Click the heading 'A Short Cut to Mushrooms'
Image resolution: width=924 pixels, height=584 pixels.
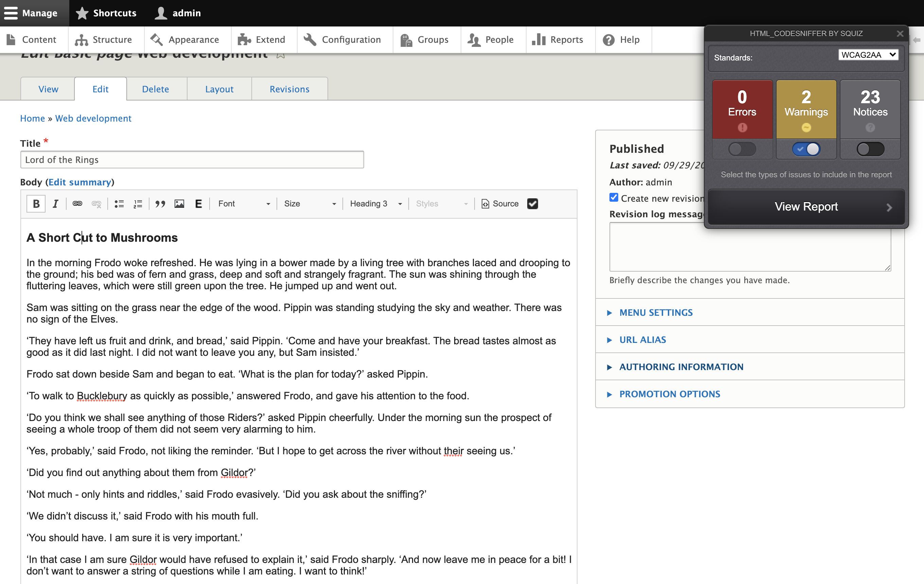pyautogui.click(x=102, y=238)
